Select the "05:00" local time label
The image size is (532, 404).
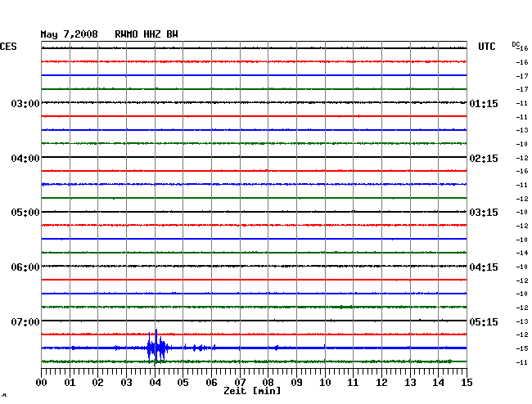coord(25,213)
